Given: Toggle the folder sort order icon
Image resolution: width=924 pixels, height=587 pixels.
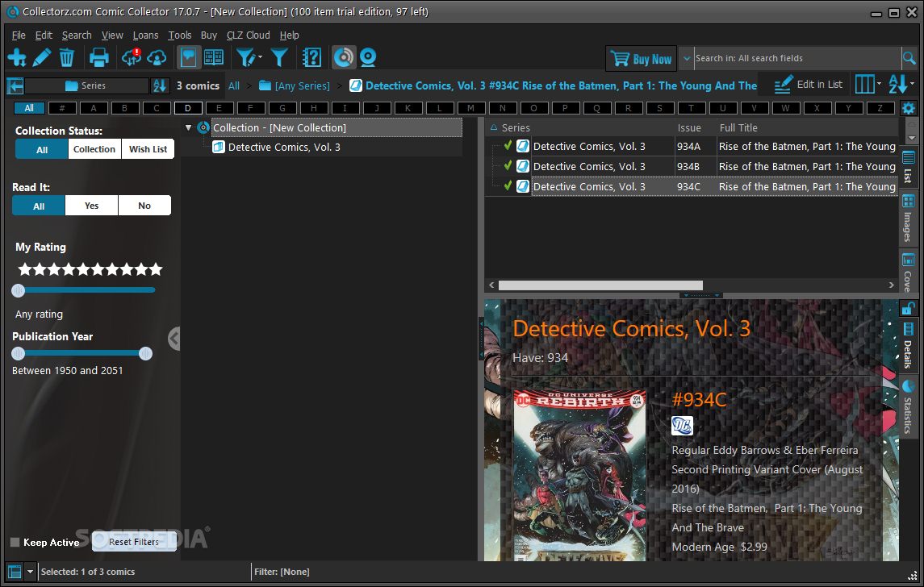Looking at the screenshot, I should pyautogui.click(x=160, y=86).
